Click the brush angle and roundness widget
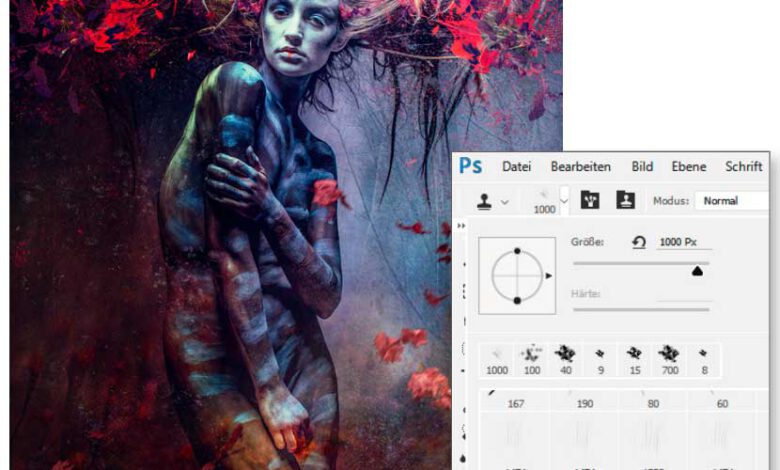The image size is (780, 470). (517, 276)
